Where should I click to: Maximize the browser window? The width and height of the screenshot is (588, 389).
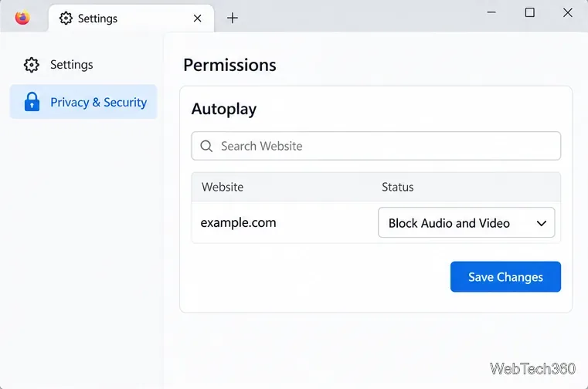point(529,12)
